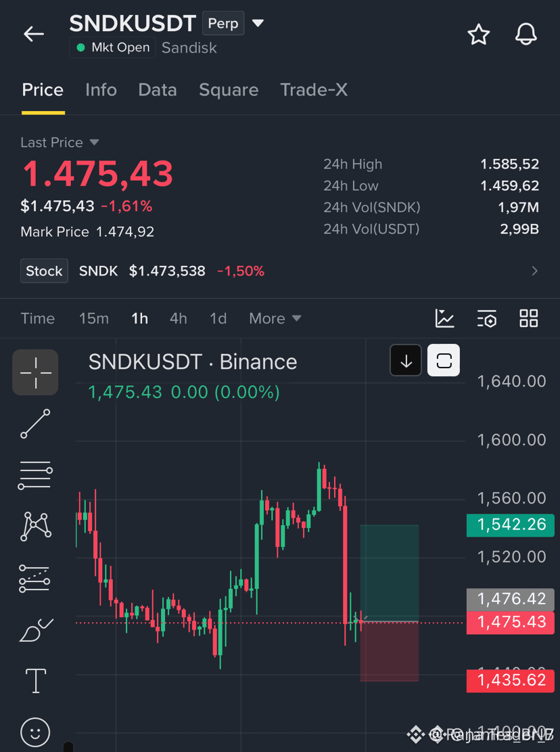Open the Data tab

(158, 89)
